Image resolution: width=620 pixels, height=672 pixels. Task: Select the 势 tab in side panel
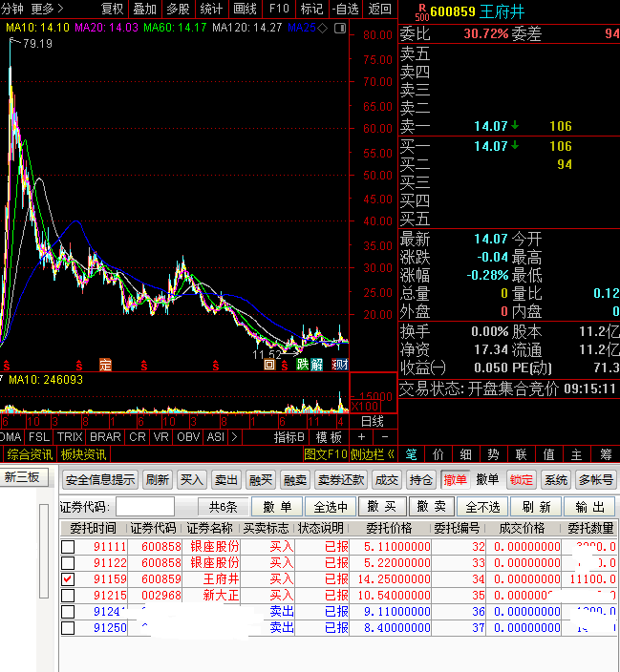pos(494,454)
